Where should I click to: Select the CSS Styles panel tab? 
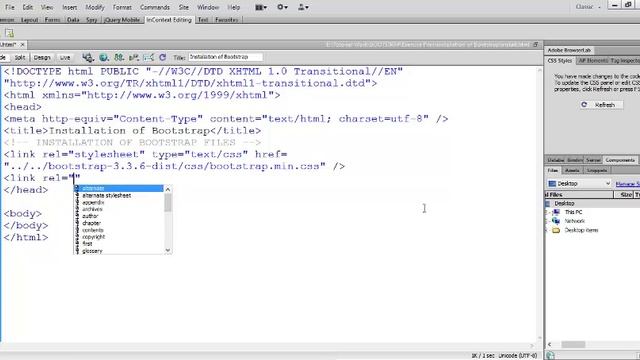tap(559, 60)
